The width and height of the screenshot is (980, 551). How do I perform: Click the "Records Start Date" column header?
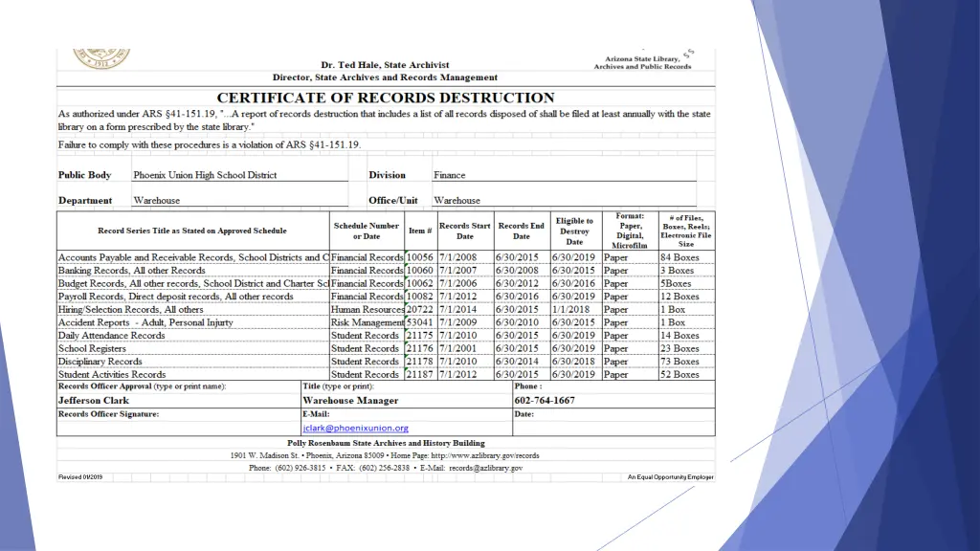point(464,231)
